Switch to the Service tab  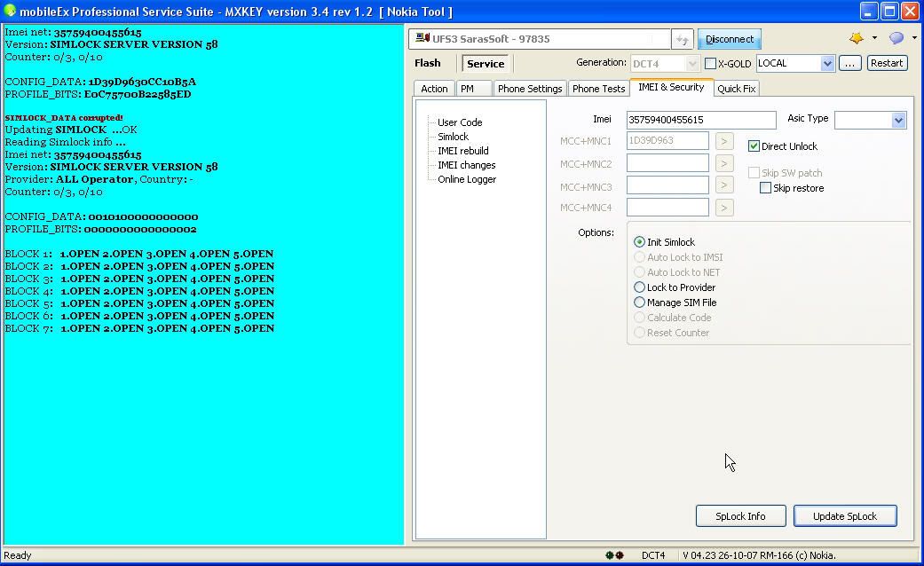(x=486, y=64)
